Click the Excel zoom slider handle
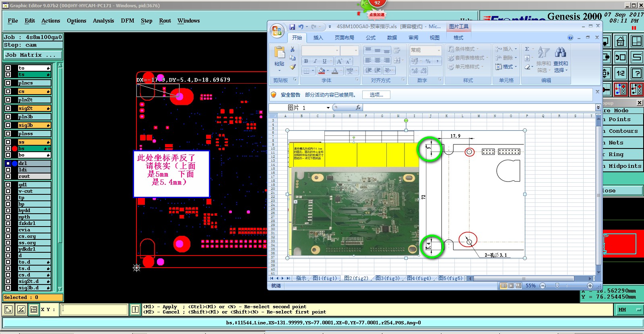Viewport: 644px width, 334px height. (557, 286)
